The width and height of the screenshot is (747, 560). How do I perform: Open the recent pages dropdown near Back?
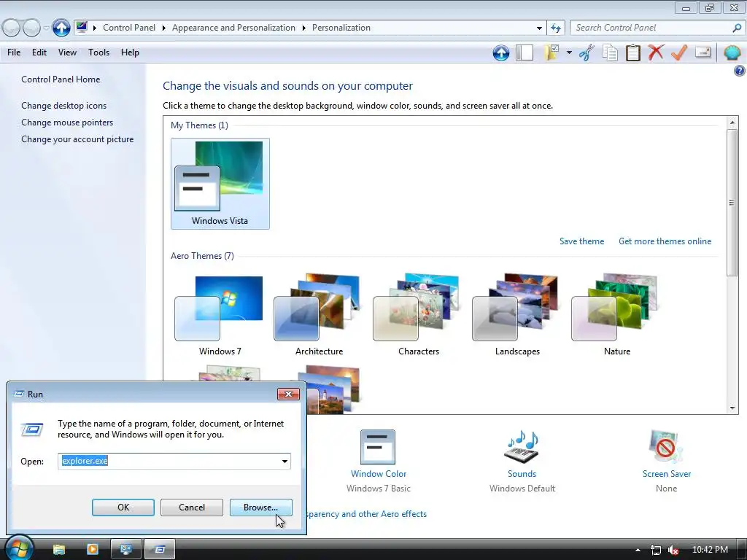(46, 28)
